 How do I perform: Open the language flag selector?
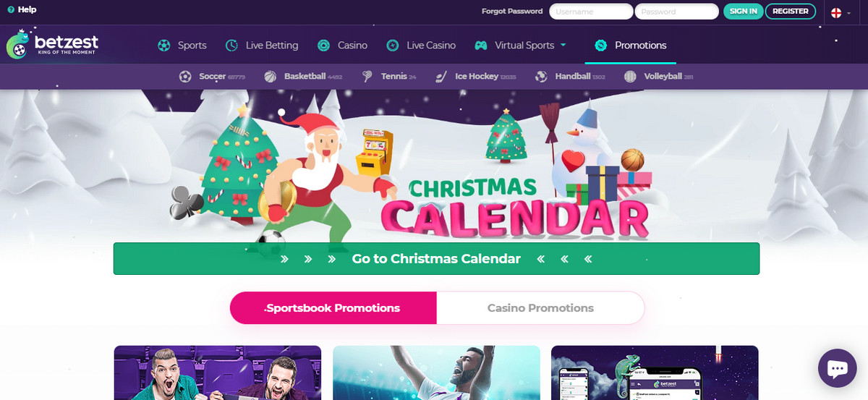point(840,12)
